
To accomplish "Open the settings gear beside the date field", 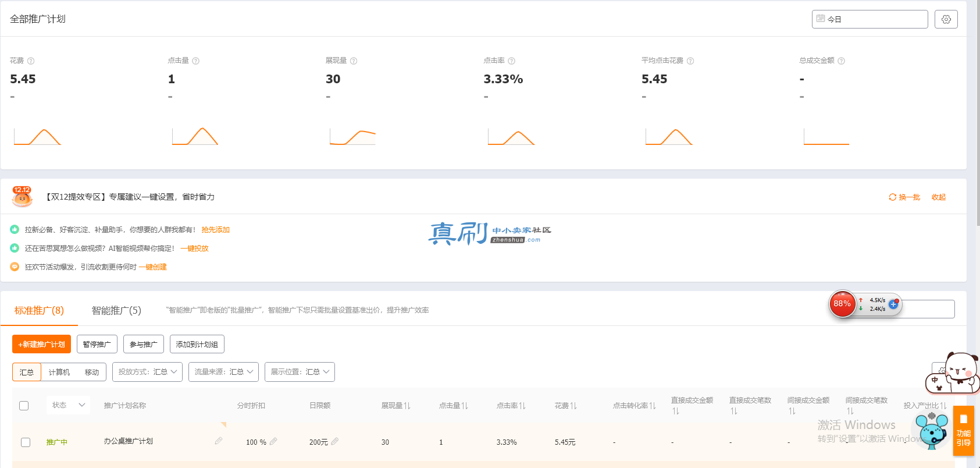I will (x=946, y=19).
